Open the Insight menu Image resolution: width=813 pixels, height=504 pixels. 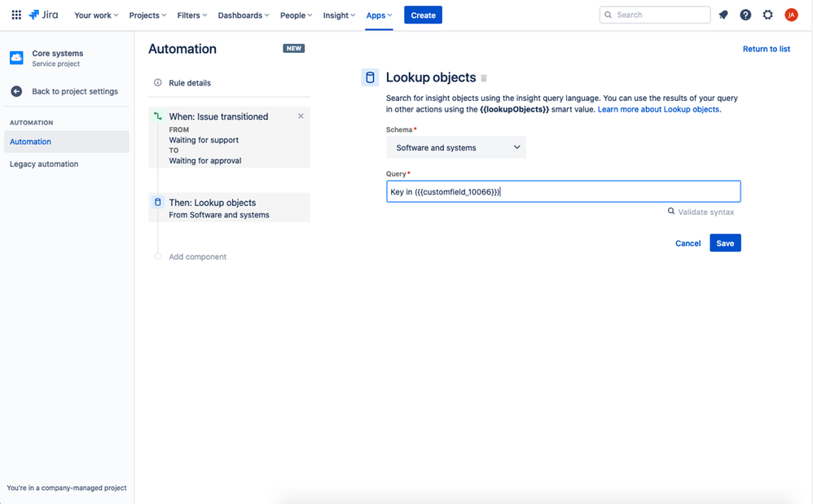pyautogui.click(x=339, y=15)
